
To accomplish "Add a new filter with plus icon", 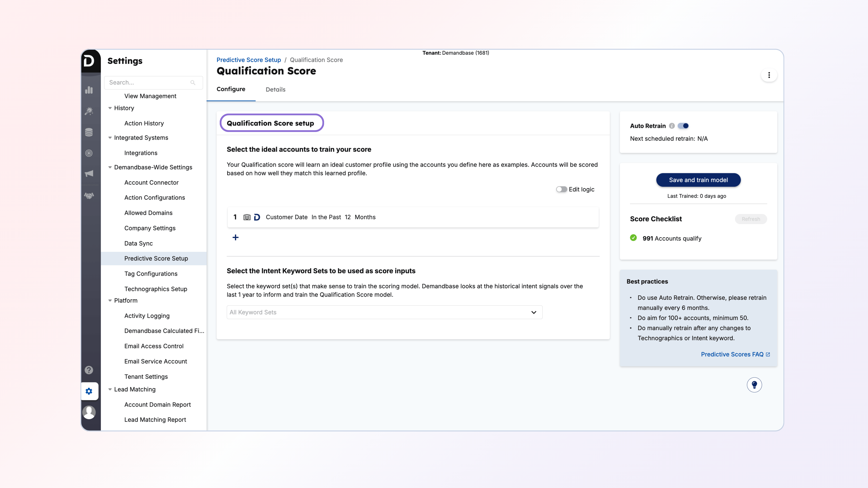I will (236, 237).
